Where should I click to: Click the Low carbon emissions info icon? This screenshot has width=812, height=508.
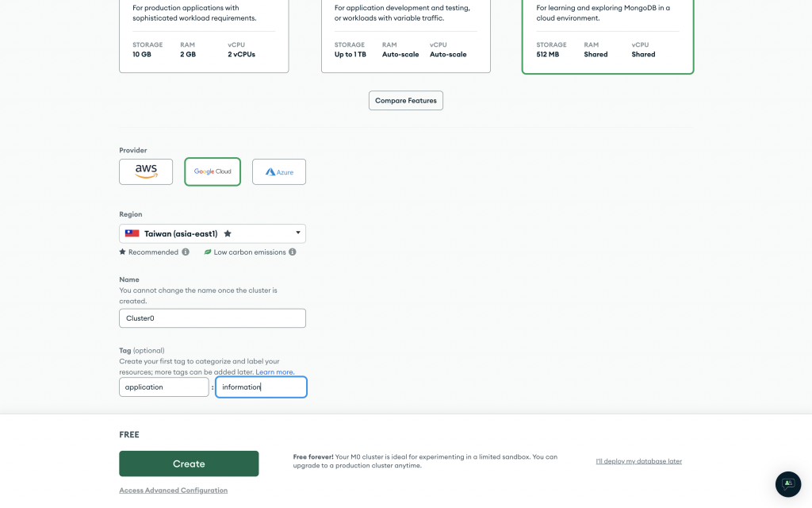pos(293,252)
